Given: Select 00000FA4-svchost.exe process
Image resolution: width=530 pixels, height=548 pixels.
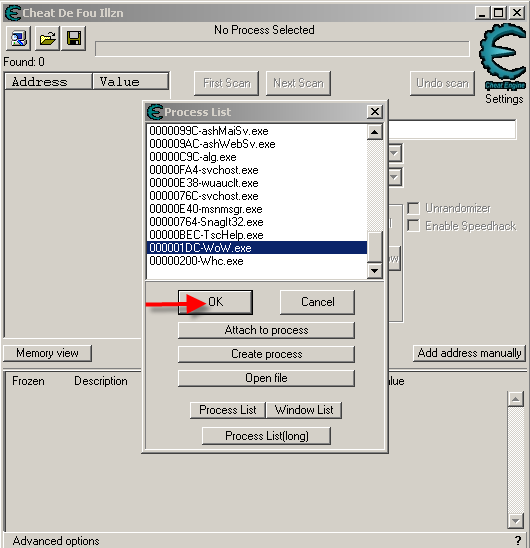Looking at the screenshot, I should pyautogui.click(x=257, y=170).
